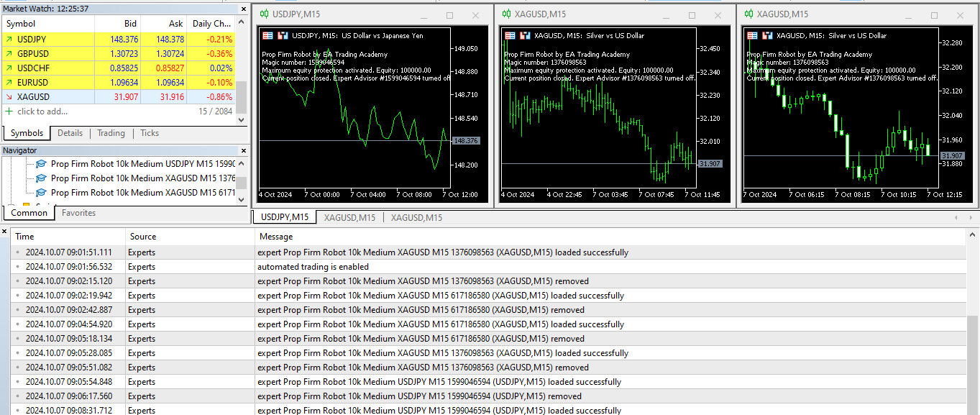Select the log entry timestamped 2024.10.07 09:08:31.712
The width and height of the screenshot is (980, 415).
(x=488, y=410)
